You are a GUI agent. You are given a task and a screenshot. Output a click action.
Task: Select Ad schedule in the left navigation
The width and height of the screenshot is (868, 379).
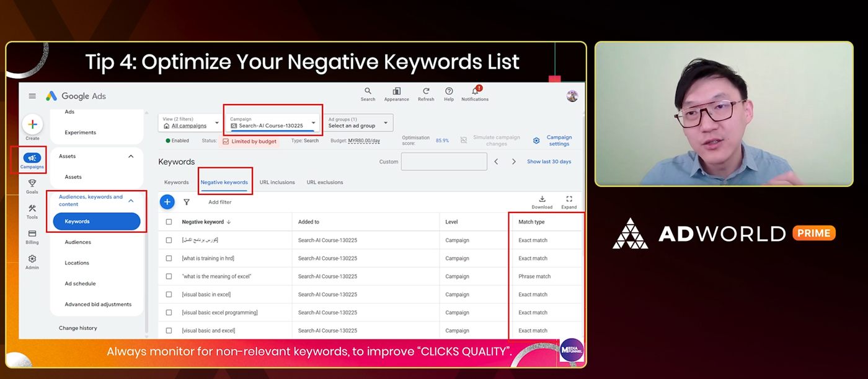(80, 284)
